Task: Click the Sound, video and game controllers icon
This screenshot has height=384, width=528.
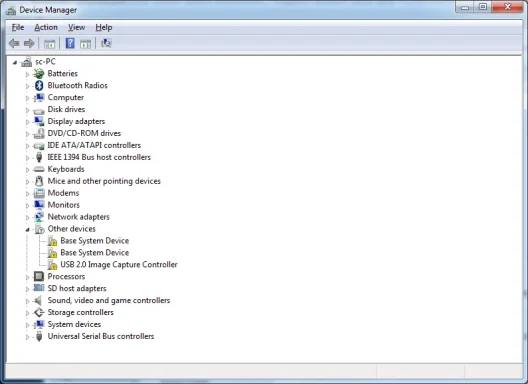Action: point(39,300)
